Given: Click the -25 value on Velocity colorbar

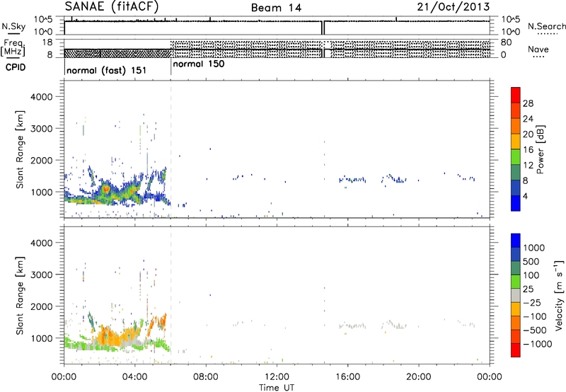Looking at the screenshot, I should 533,303.
